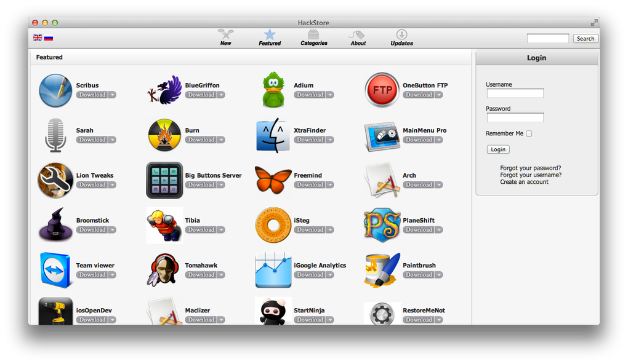The height and width of the screenshot is (364, 628).
Task: Select the RestoreMeNot gear icon
Action: pyautogui.click(x=382, y=314)
